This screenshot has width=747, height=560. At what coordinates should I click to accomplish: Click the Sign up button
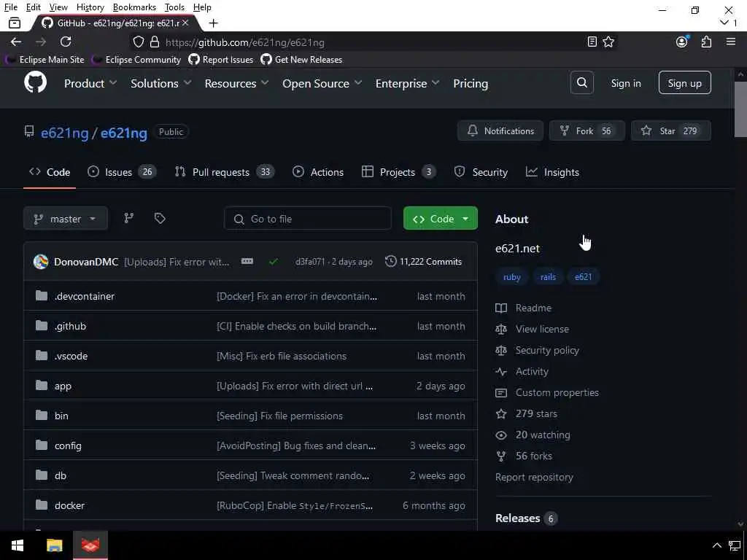click(x=684, y=83)
